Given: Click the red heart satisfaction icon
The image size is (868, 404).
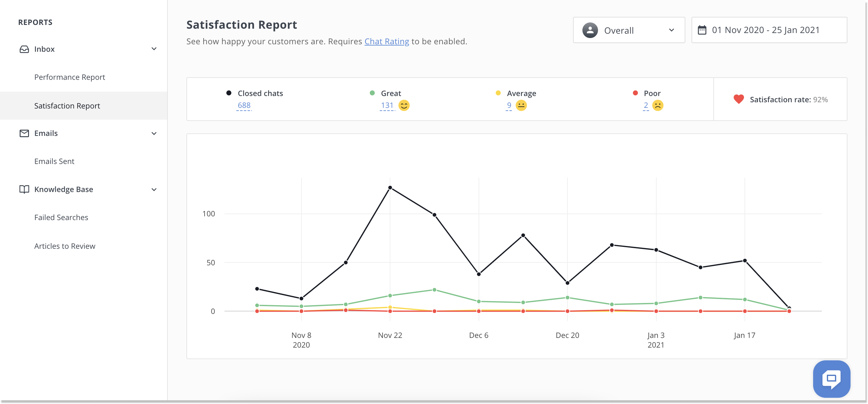Looking at the screenshot, I should coord(739,99).
